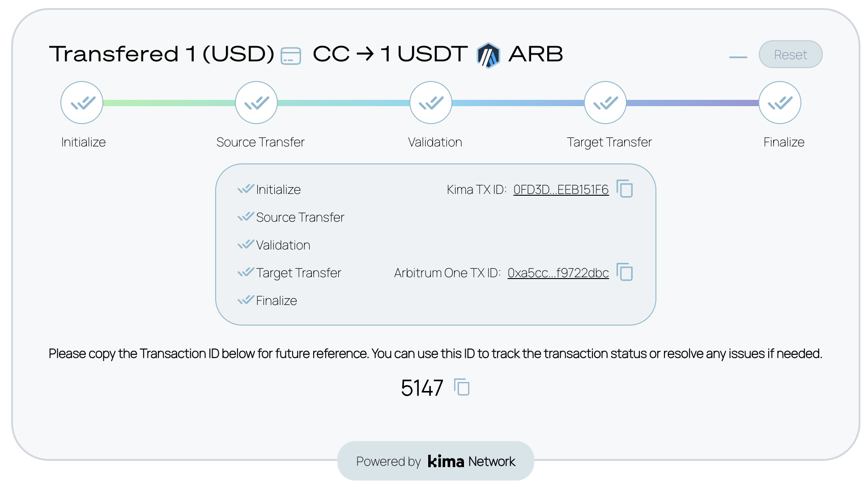Copy the Arbitrum One TX ID

coord(625,272)
